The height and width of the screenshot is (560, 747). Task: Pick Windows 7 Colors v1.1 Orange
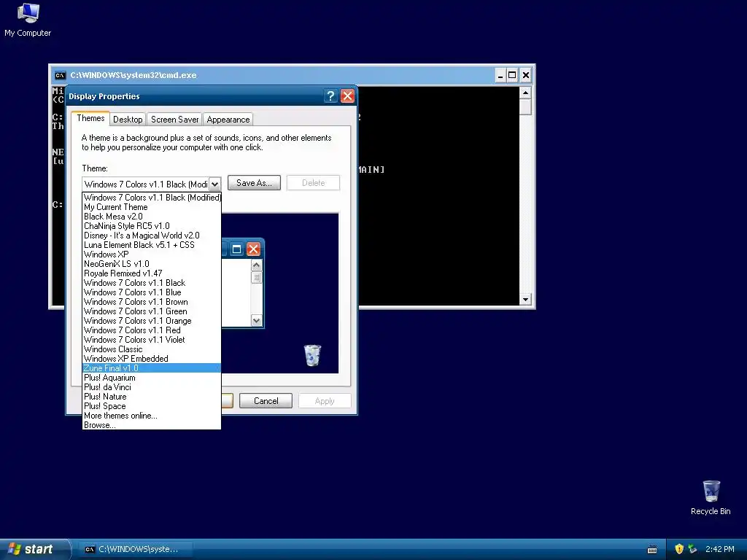152,321
